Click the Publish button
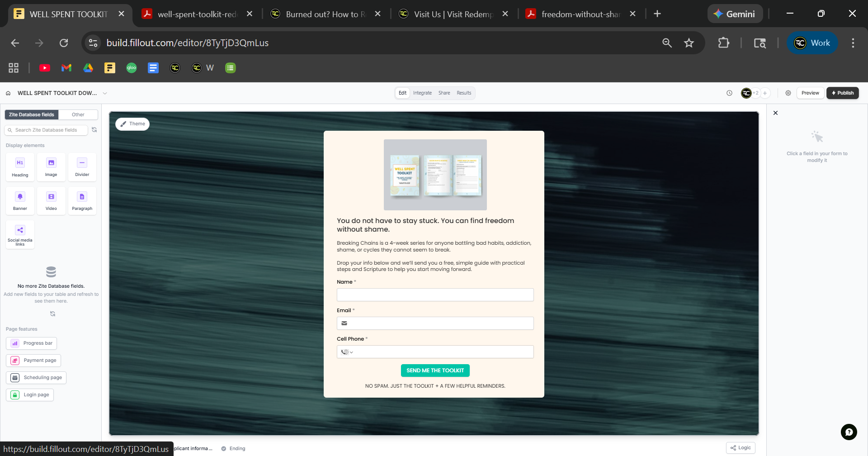 click(x=842, y=93)
